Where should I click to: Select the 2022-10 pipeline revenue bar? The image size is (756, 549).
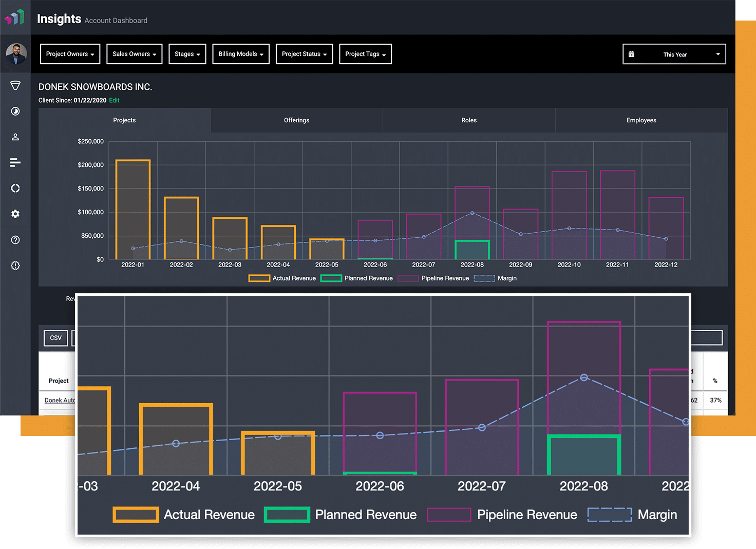tap(569, 215)
